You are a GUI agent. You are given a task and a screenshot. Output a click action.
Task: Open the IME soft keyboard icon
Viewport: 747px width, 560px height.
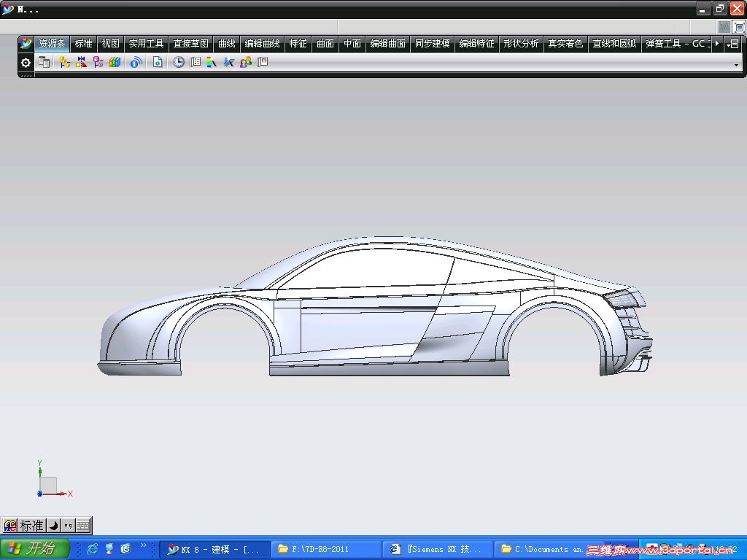point(83,526)
